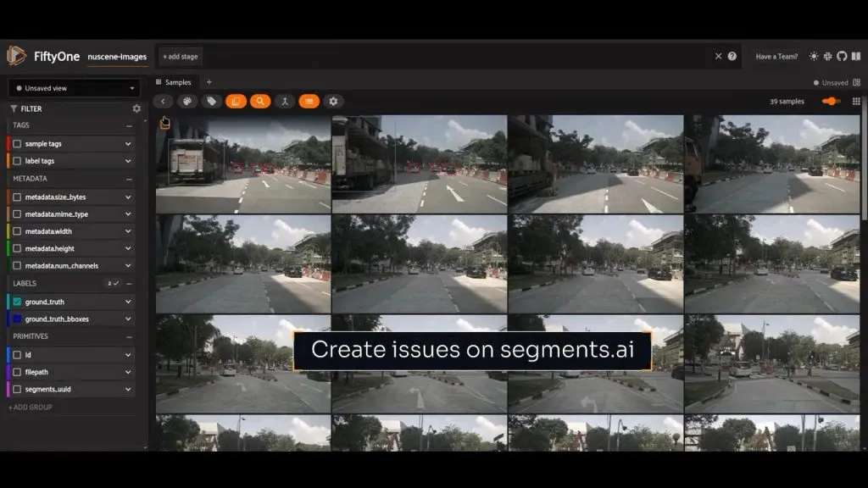Click ADD GROUP in the sidebar
Screen dimensions: 868x488
(31, 408)
